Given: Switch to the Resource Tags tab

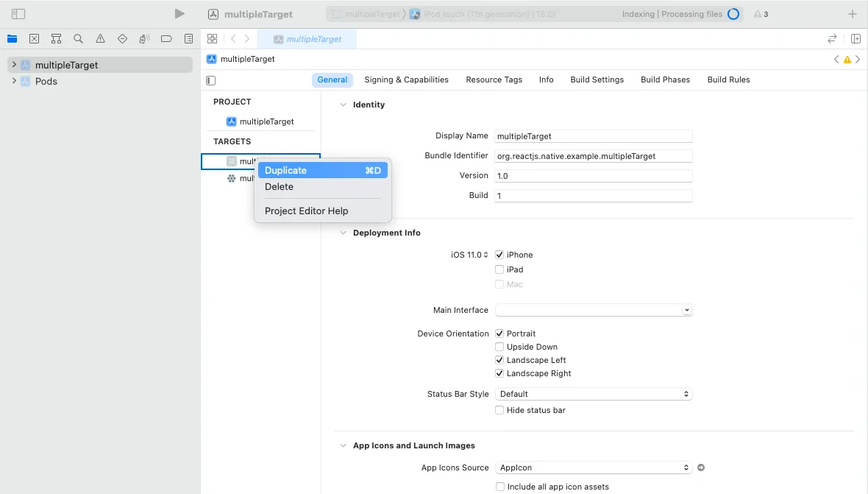Looking at the screenshot, I should pos(494,80).
